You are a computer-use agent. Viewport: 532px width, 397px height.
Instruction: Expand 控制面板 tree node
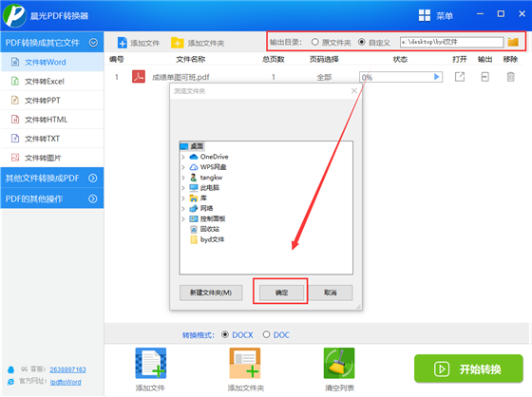(183, 218)
